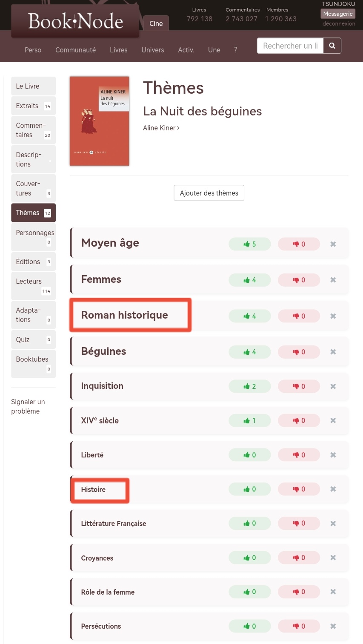Viewport: 363px width, 644px height.
Task: Remove the XIVe siècle theme
Action: click(x=333, y=420)
